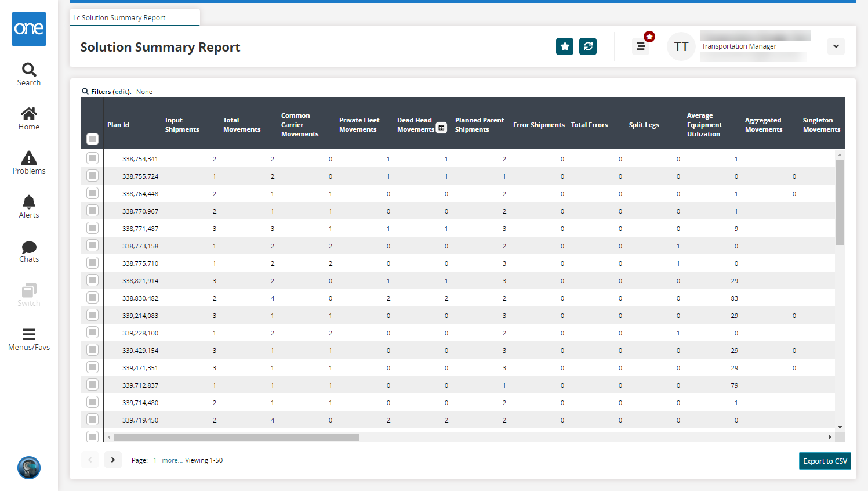Open the Menus/Favs hamburger menu
This screenshot has width=868, height=491.
(x=29, y=339)
